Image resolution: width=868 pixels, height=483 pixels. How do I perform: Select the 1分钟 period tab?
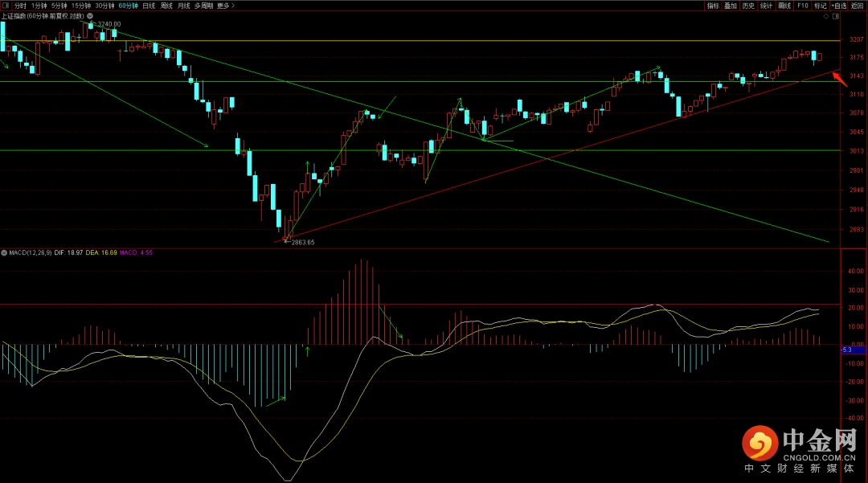point(39,6)
